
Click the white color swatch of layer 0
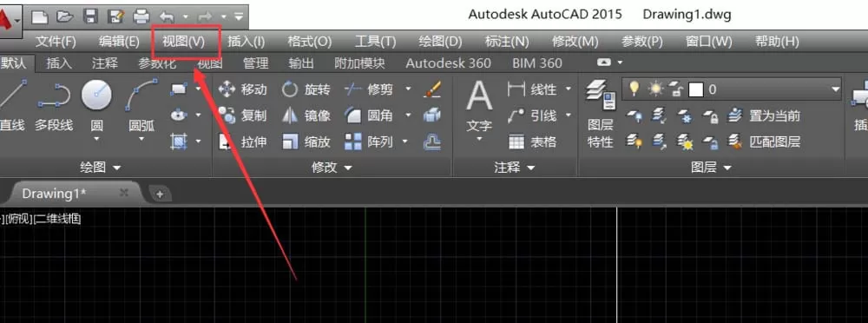pos(696,89)
